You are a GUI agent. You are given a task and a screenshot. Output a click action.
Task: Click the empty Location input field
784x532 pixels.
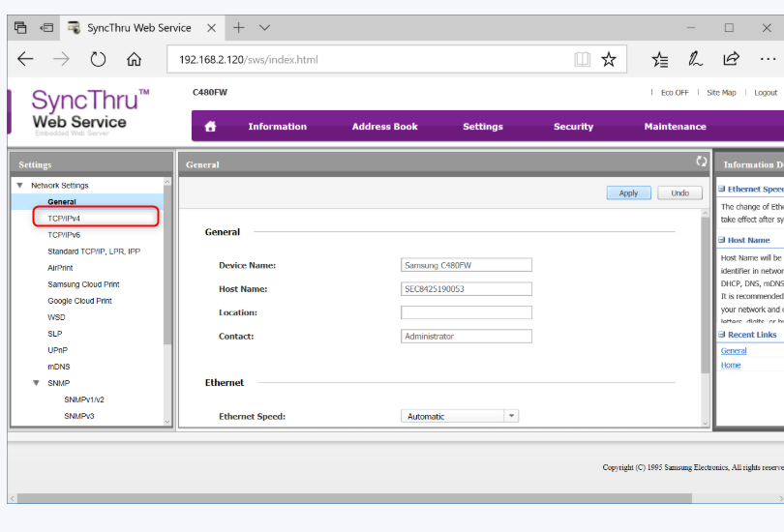(x=466, y=312)
